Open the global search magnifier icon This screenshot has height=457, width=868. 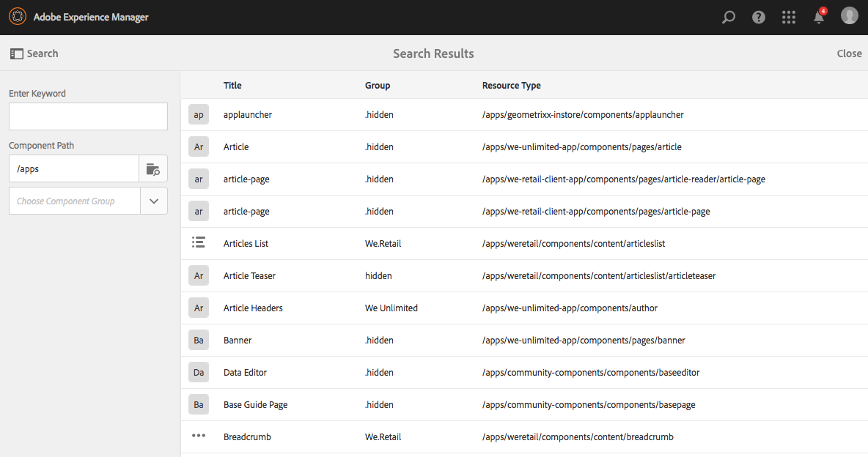[729, 17]
